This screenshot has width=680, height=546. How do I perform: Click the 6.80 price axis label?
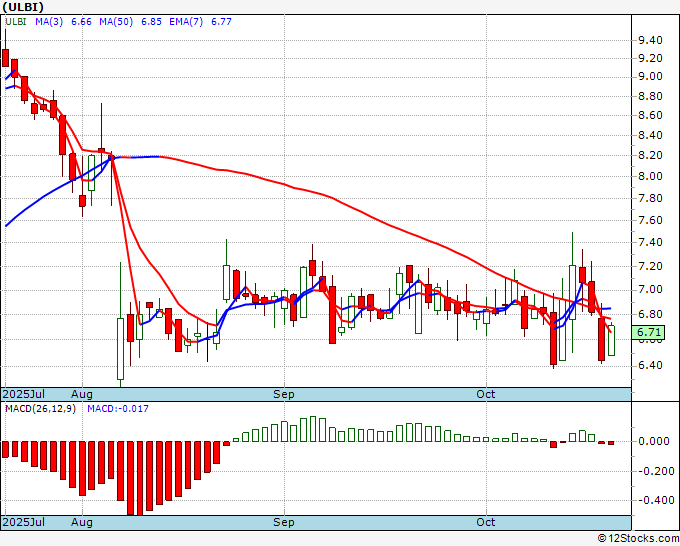pos(651,314)
